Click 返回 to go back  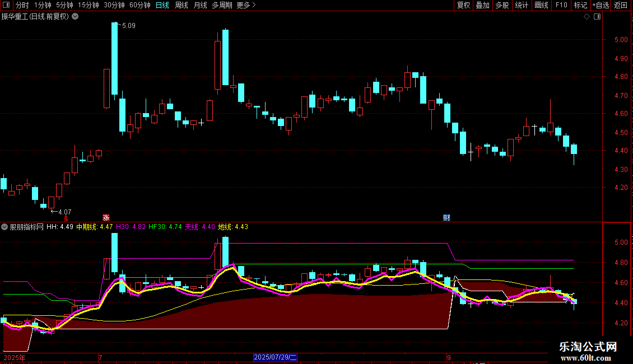[621, 5]
